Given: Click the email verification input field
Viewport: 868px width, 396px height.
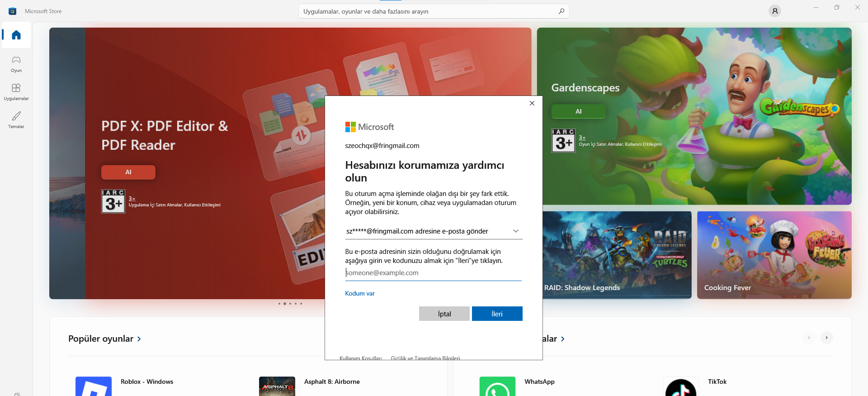Looking at the screenshot, I should (434, 273).
